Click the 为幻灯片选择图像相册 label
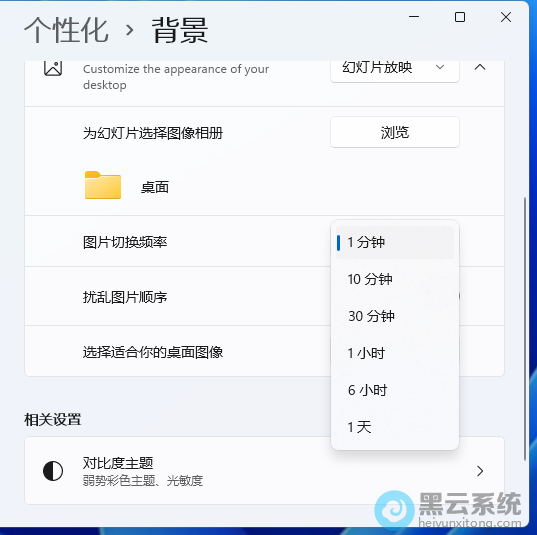 pyautogui.click(x=153, y=133)
